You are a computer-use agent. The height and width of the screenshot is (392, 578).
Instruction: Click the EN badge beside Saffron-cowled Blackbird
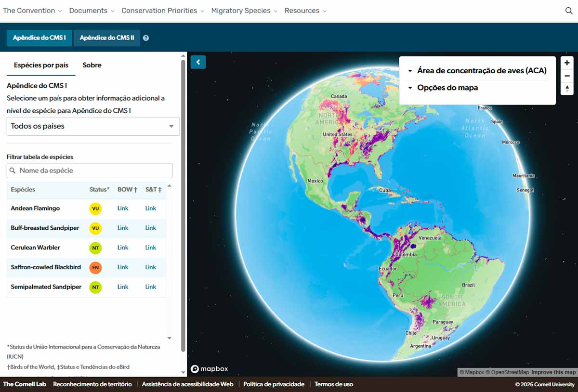pyautogui.click(x=95, y=267)
